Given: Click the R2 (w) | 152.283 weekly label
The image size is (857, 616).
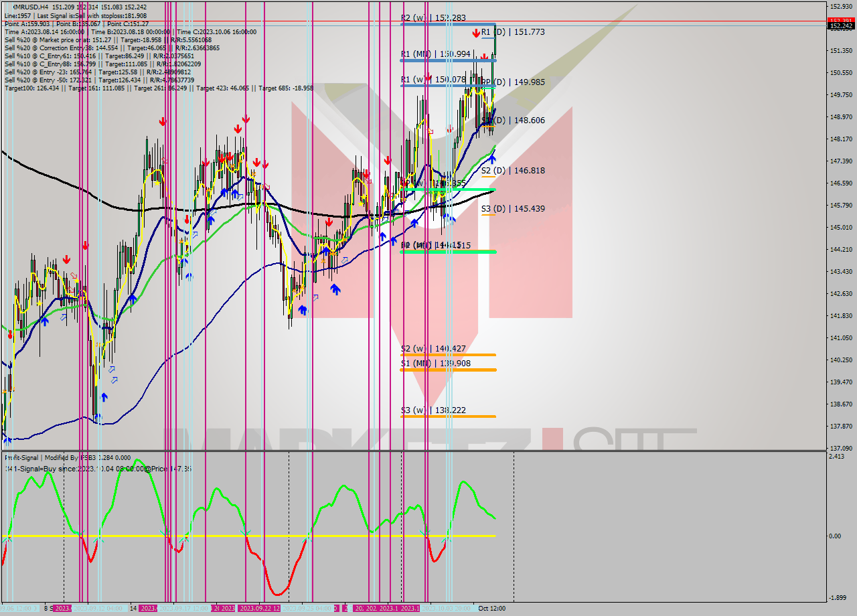Looking at the screenshot, I should click(x=433, y=18).
